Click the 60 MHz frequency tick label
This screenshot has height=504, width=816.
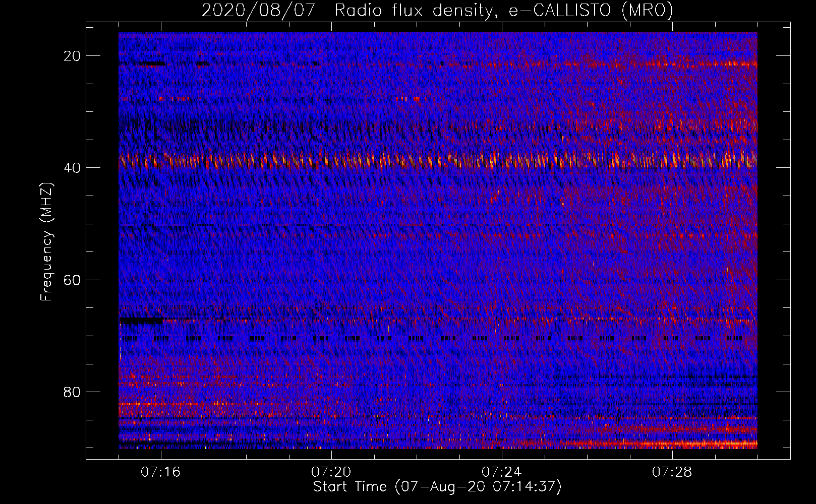coord(73,280)
